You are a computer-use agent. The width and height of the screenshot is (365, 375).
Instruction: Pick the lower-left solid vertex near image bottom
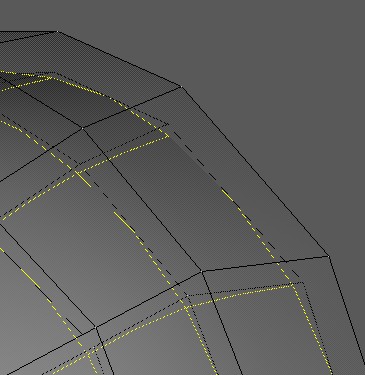[96, 328]
